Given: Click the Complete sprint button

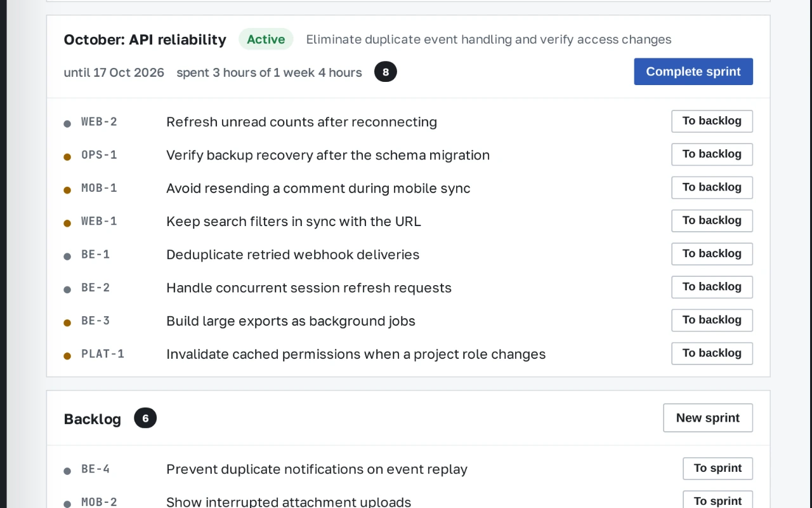Looking at the screenshot, I should (693, 72).
